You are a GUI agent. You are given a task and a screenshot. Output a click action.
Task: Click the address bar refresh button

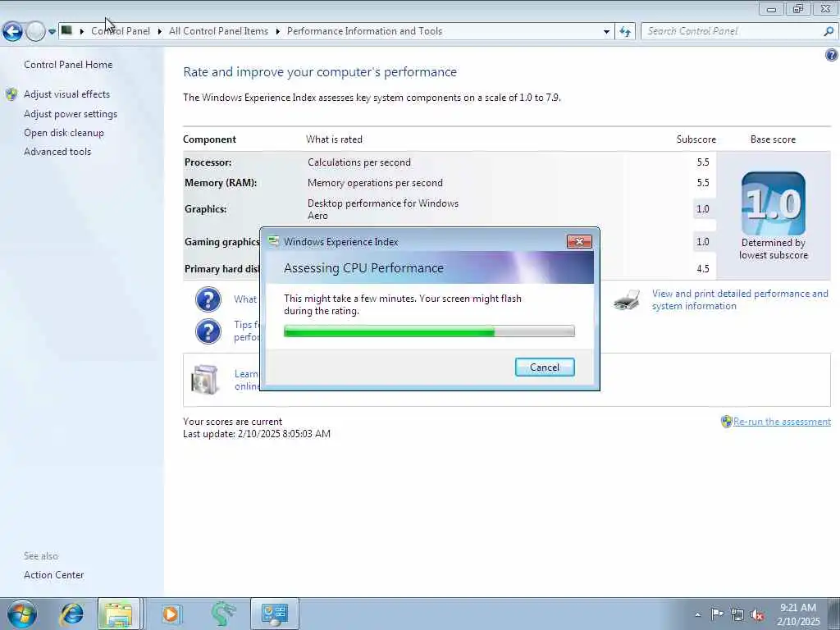[624, 32]
